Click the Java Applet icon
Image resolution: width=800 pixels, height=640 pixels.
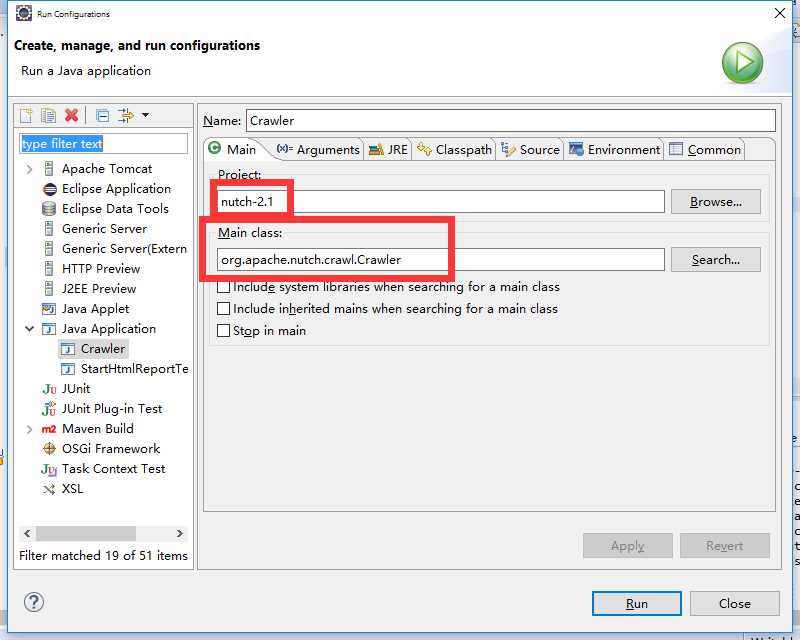point(49,309)
